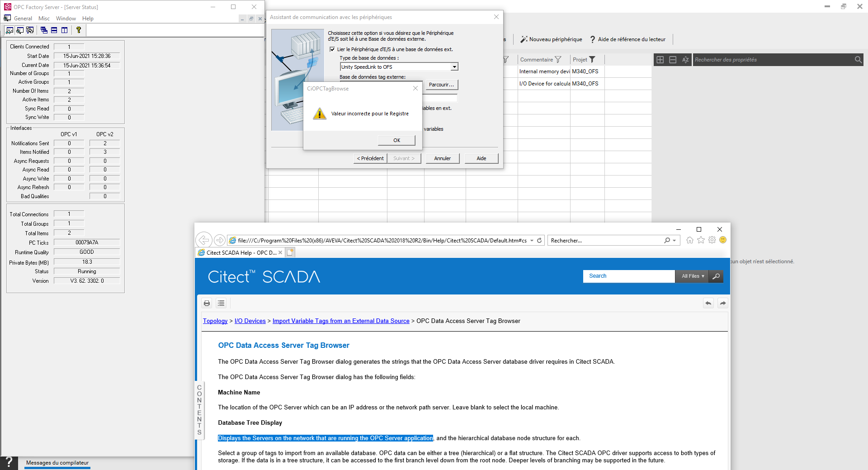Go back in the help browser
868x470 pixels.
204,240
